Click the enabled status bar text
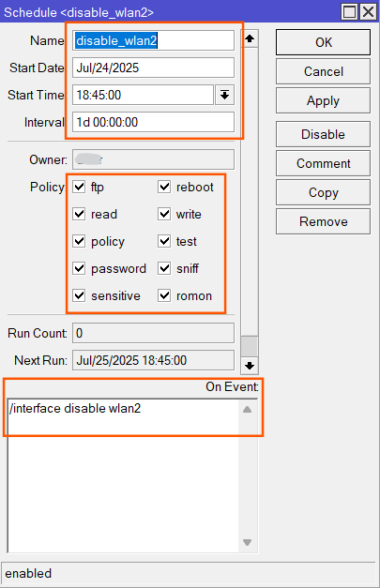This screenshot has width=380, height=588. pyautogui.click(x=28, y=573)
